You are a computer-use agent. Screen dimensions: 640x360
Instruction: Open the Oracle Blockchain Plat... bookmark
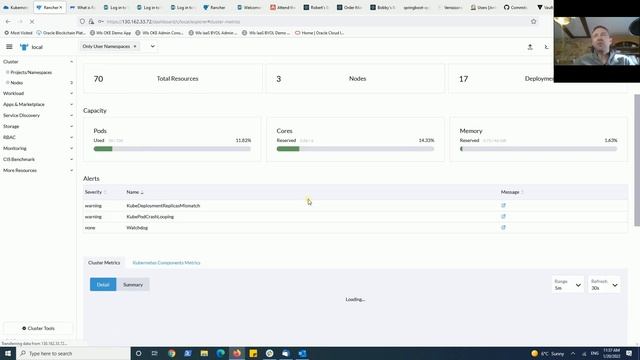click(61, 33)
